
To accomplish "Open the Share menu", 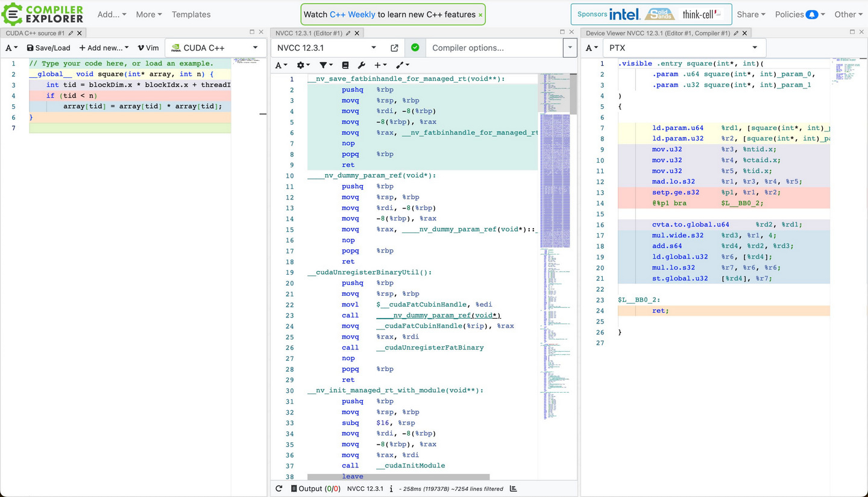I will click(x=750, y=14).
